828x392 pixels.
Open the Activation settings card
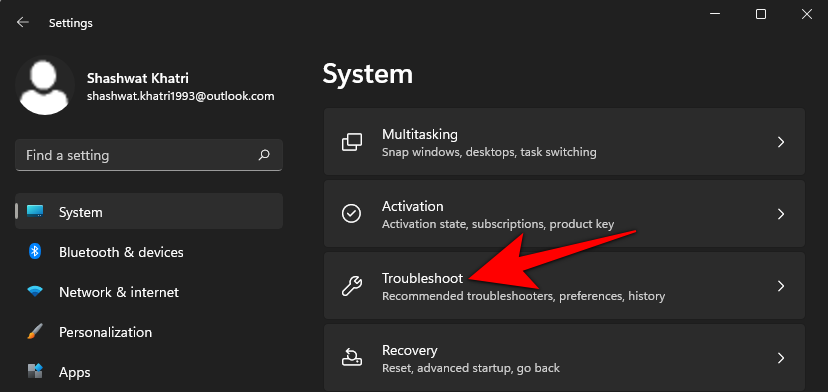pyautogui.click(x=564, y=213)
